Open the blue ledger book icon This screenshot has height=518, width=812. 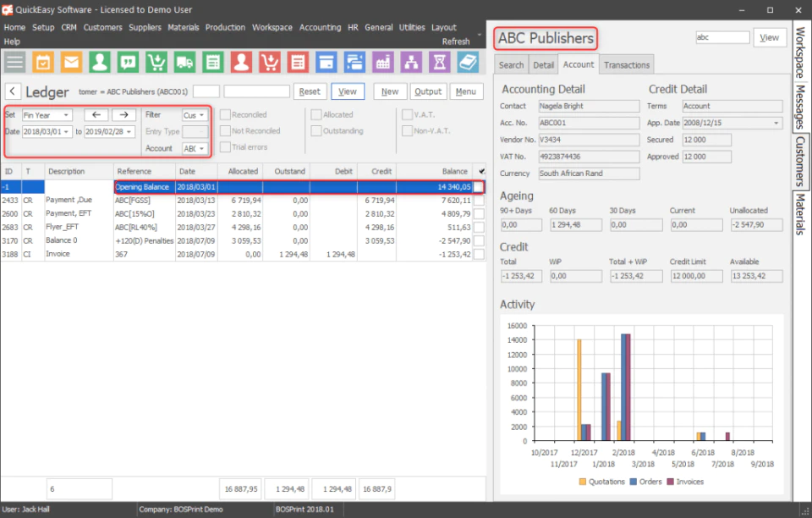pos(468,62)
